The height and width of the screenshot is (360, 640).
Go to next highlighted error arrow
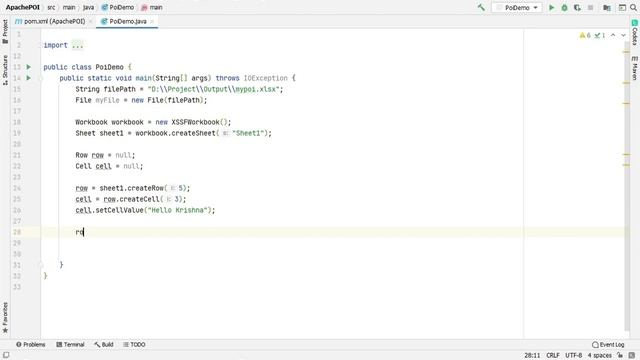coord(623,36)
